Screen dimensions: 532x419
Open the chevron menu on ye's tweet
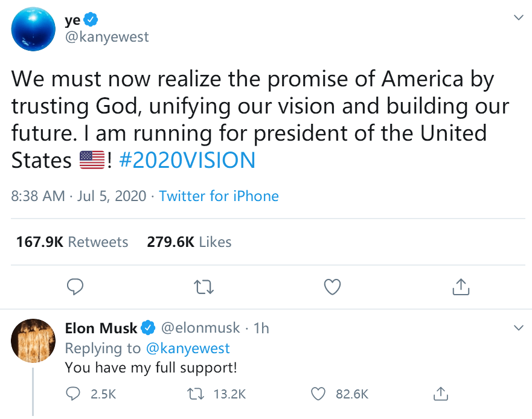(x=519, y=18)
